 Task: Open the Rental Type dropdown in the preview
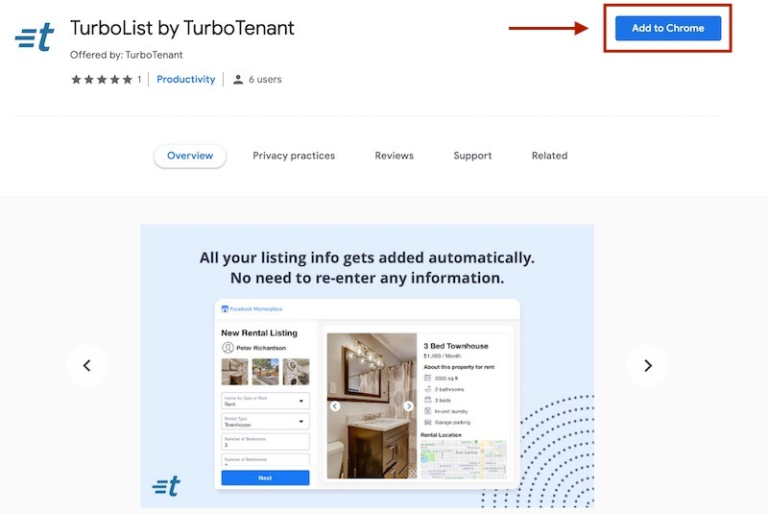pyautogui.click(x=265, y=421)
